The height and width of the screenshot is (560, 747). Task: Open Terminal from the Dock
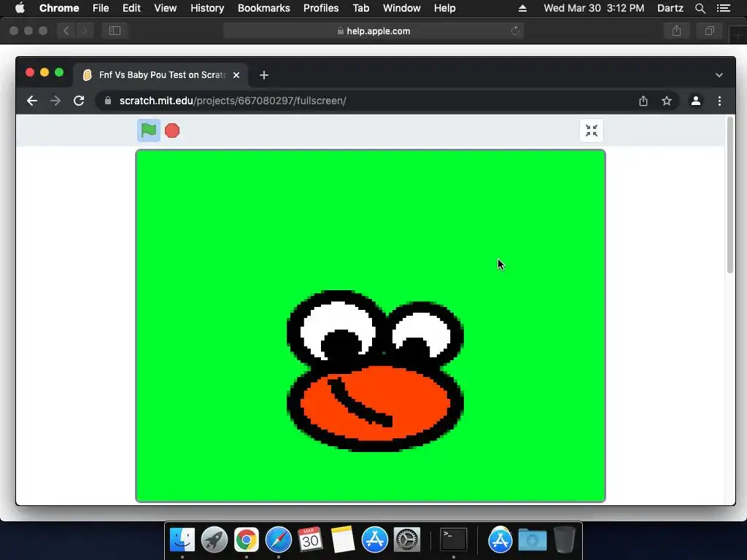pos(453,540)
